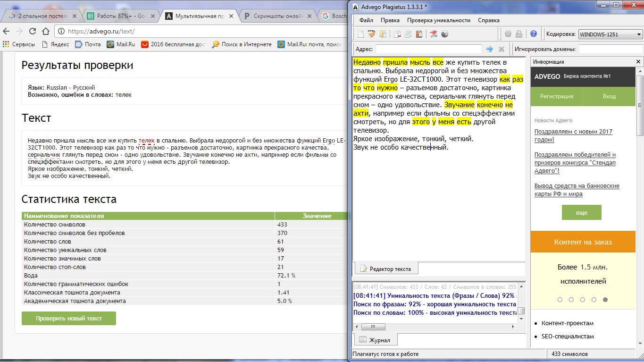
Task: Click the new blank document icon in Plagiatus
Action: point(360,34)
